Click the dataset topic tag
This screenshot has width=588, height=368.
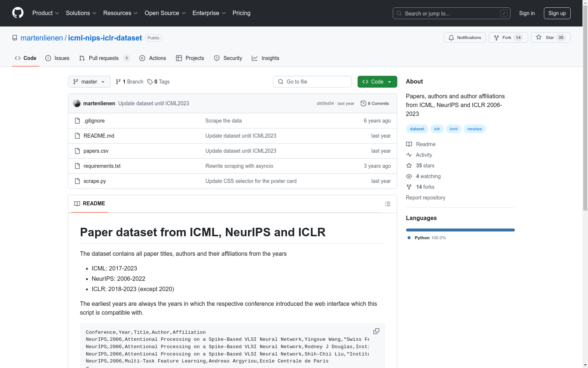417,129
